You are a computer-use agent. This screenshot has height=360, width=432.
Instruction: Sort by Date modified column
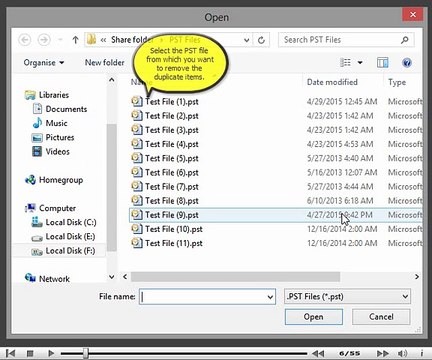coord(332,82)
